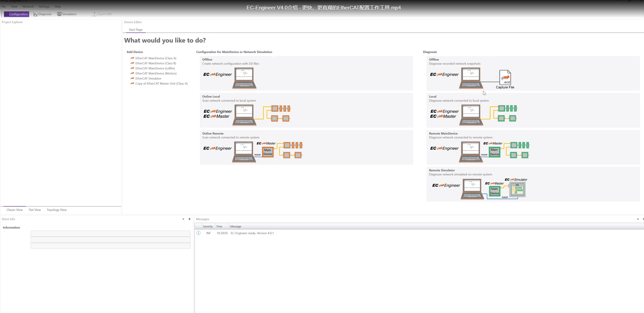This screenshot has height=313, width=644.
Task: Choose Diagnosis Local laptop image
Action: 471,115
